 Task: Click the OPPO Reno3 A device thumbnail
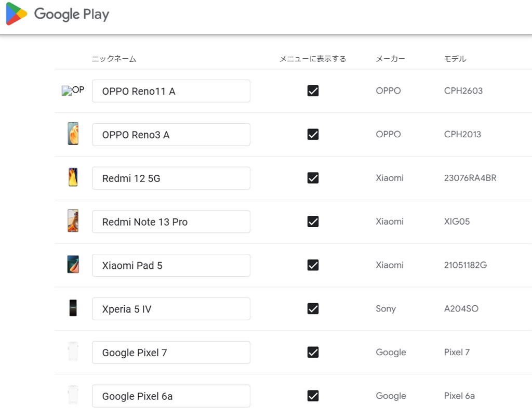(x=73, y=134)
